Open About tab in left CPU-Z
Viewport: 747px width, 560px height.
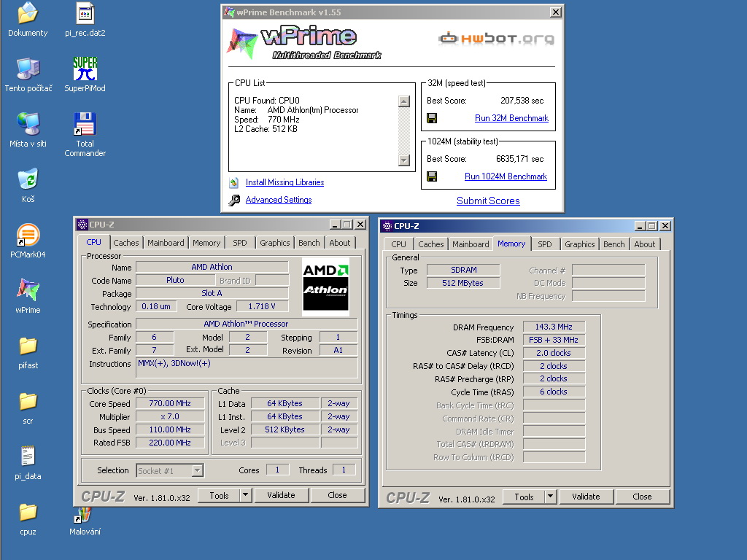coord(340,243)
